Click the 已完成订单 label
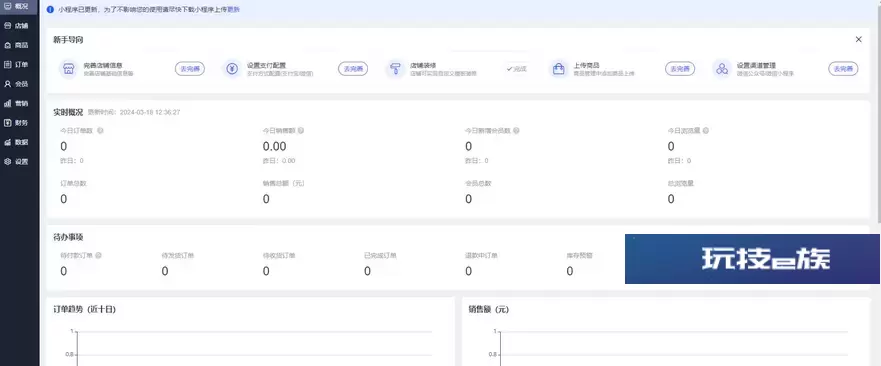 (380, 255)
